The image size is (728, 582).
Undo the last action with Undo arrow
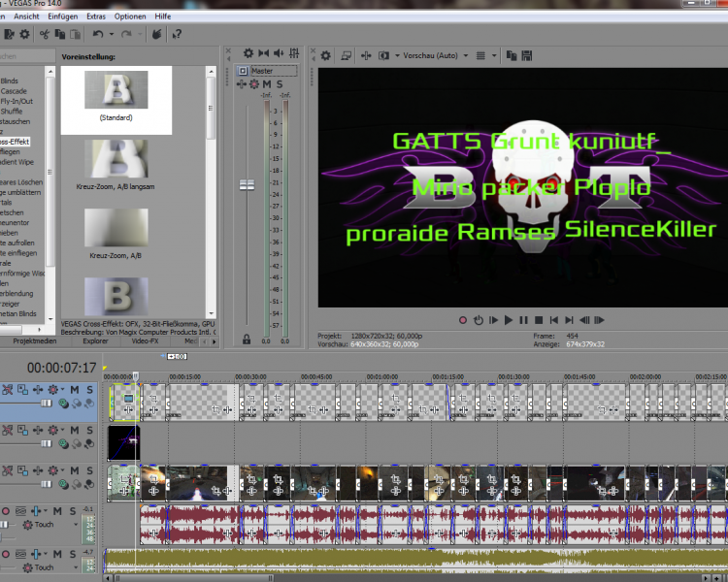point(97,34)
